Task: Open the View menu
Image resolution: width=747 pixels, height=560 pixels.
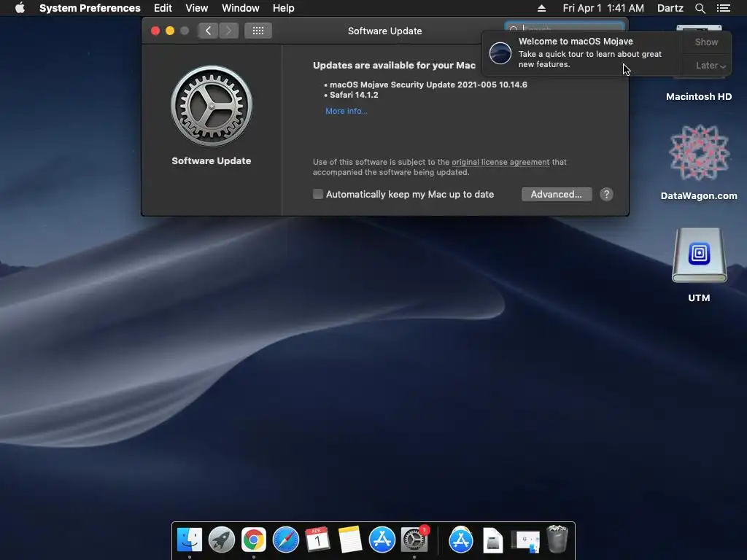Action: (197, 8)
